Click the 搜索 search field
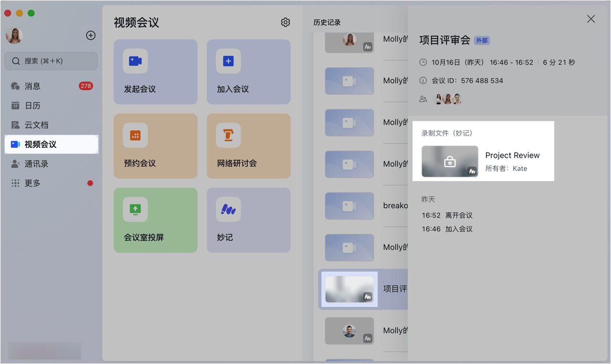 tap(51, 61)
